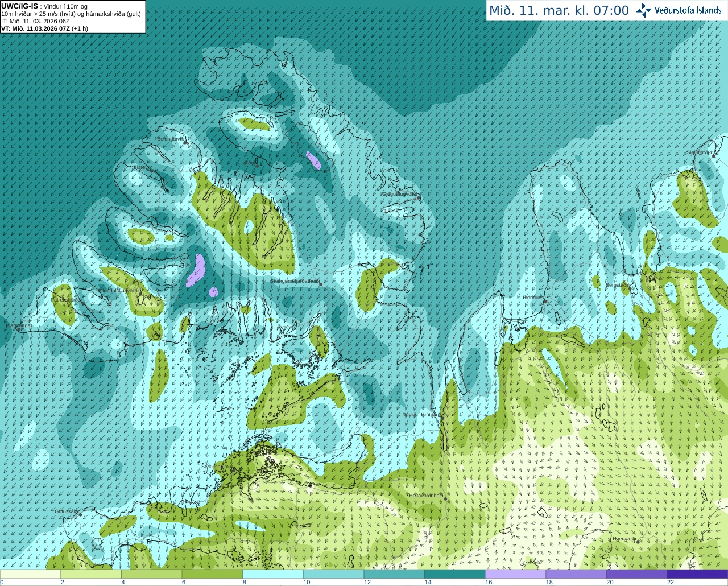Click the Veðurstofa Íslands logo emblem
The height and width of the screenshot is (586, 728).
644,10
